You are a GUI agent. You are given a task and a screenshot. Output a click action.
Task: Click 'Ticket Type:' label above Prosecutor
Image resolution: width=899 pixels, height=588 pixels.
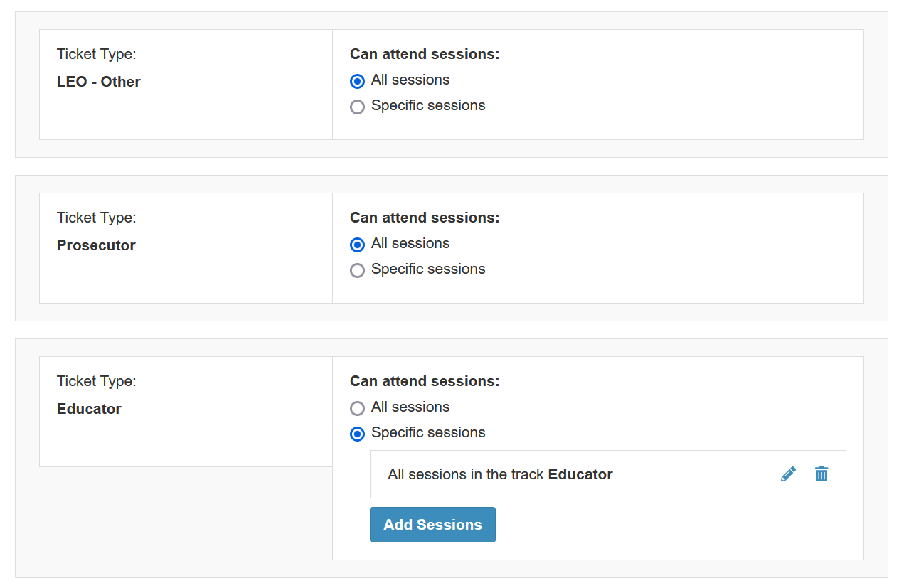[x=96, y=218]
